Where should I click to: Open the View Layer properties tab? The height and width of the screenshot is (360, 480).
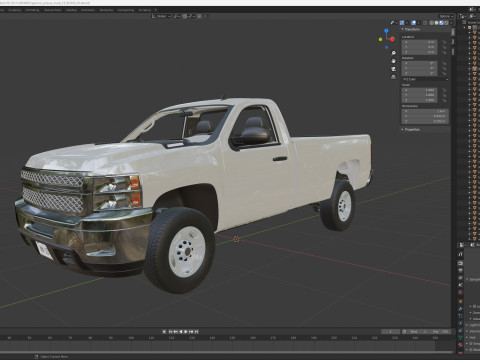460,277
